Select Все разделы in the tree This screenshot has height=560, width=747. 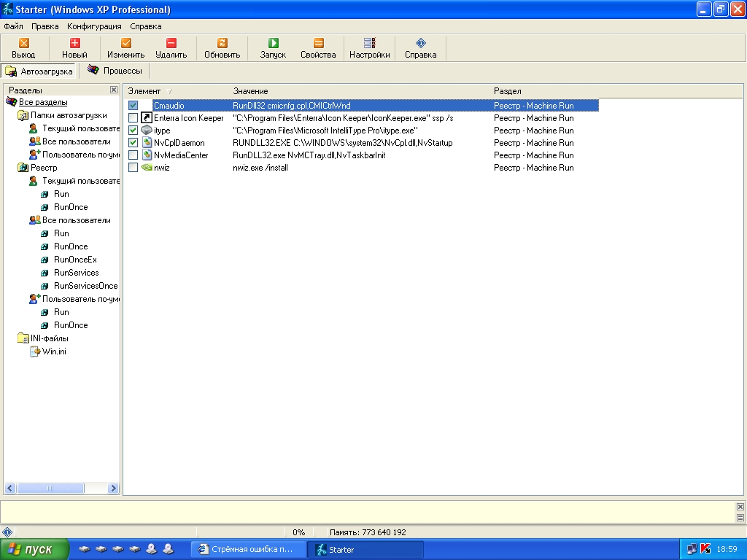[x=43, y=102]
